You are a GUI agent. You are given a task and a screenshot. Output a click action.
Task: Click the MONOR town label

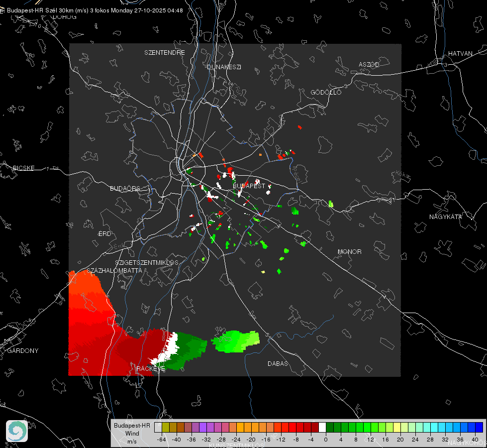(x=349, y=252)
